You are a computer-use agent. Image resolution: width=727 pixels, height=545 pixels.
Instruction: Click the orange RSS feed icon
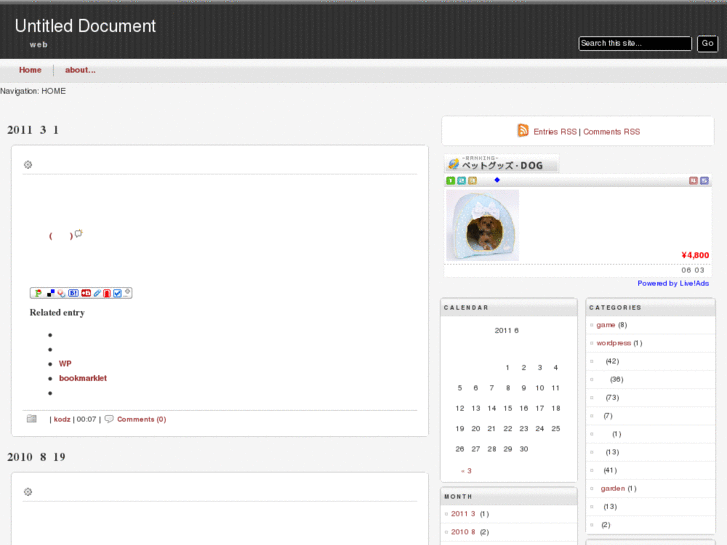(523, 131)
